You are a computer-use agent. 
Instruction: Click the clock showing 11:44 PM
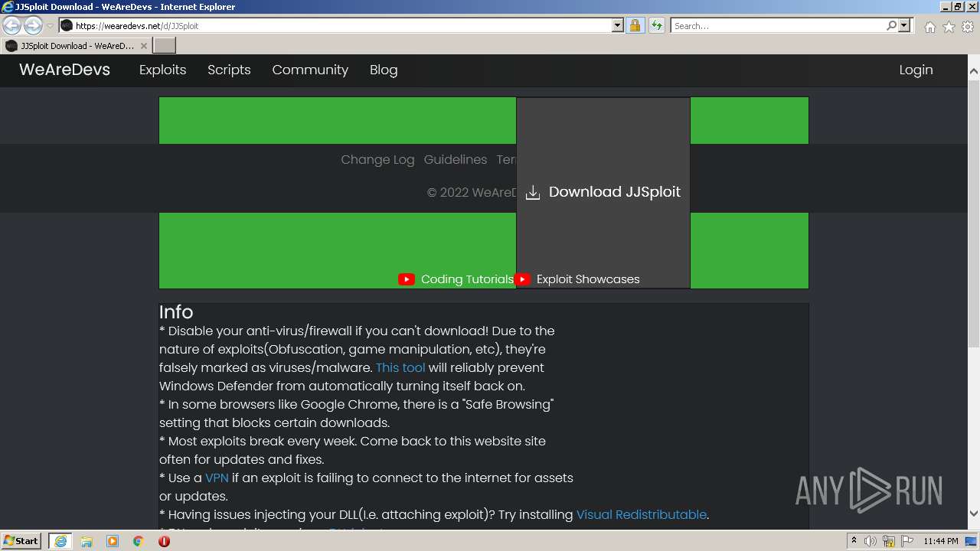(941, 541)
